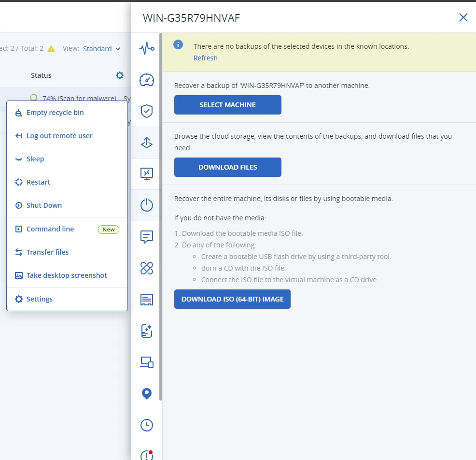Click the New badge beside Command line
This screenshot has height=460, width=476.
pyautogui.click(x=108, y=230)
